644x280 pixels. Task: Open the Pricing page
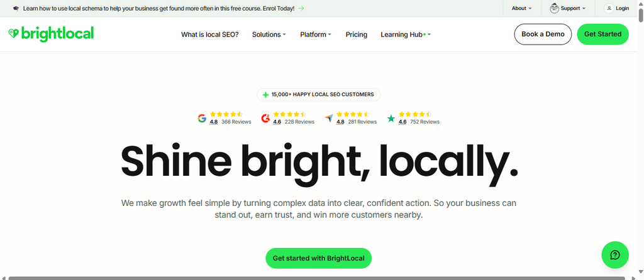coord(357,35)
